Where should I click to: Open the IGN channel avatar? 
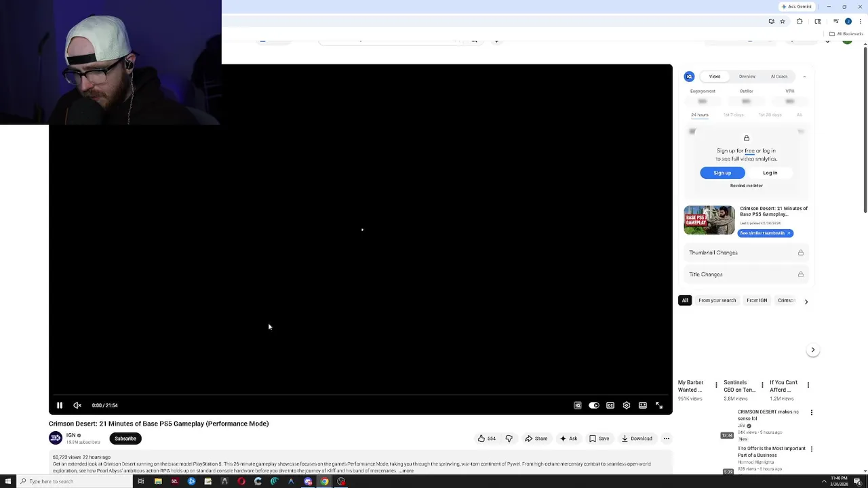tap(56, 439)
